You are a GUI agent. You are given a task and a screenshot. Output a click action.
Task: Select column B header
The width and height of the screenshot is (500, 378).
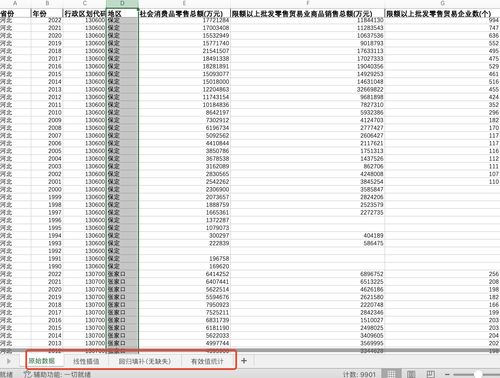click(47, 3)
